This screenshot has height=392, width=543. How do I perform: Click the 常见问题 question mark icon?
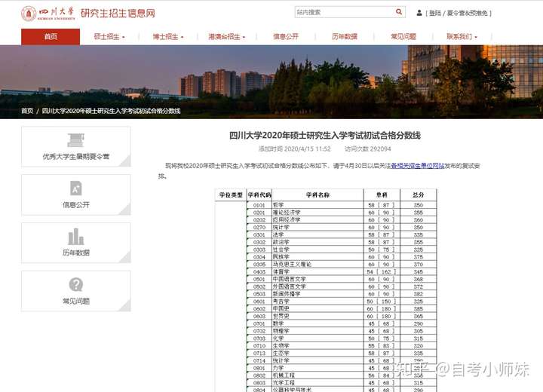pos(76,285)
